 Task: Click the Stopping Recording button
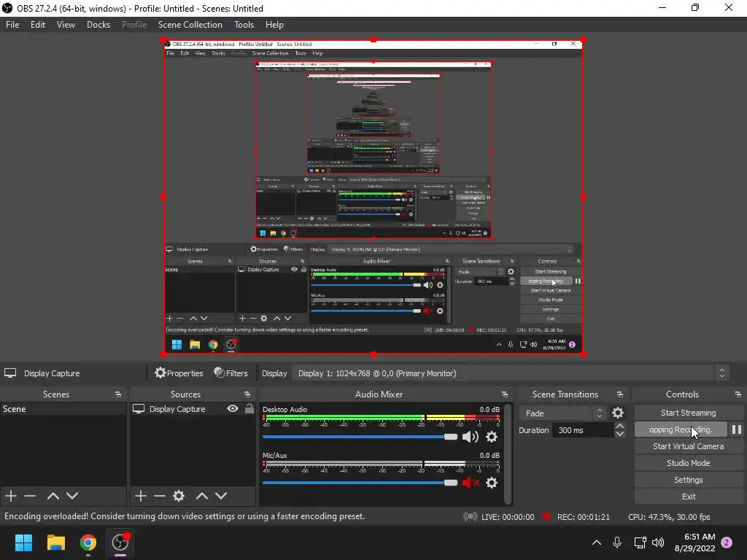tap(681, 429)
